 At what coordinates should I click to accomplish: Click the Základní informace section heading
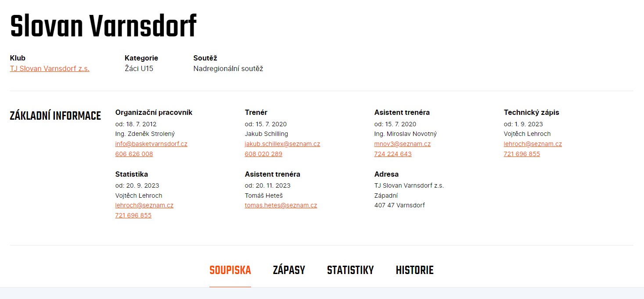pos(55,116)
